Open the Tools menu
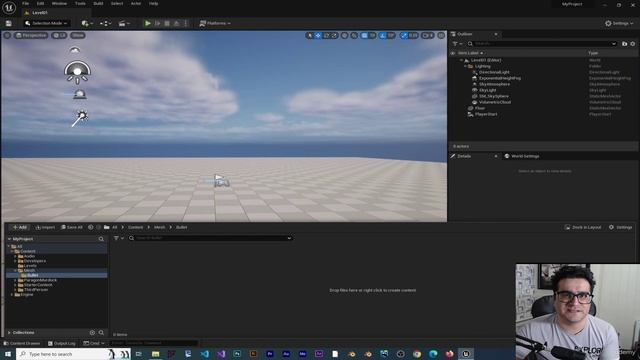Screen dimensions: 640x360 tap(80, 3)
